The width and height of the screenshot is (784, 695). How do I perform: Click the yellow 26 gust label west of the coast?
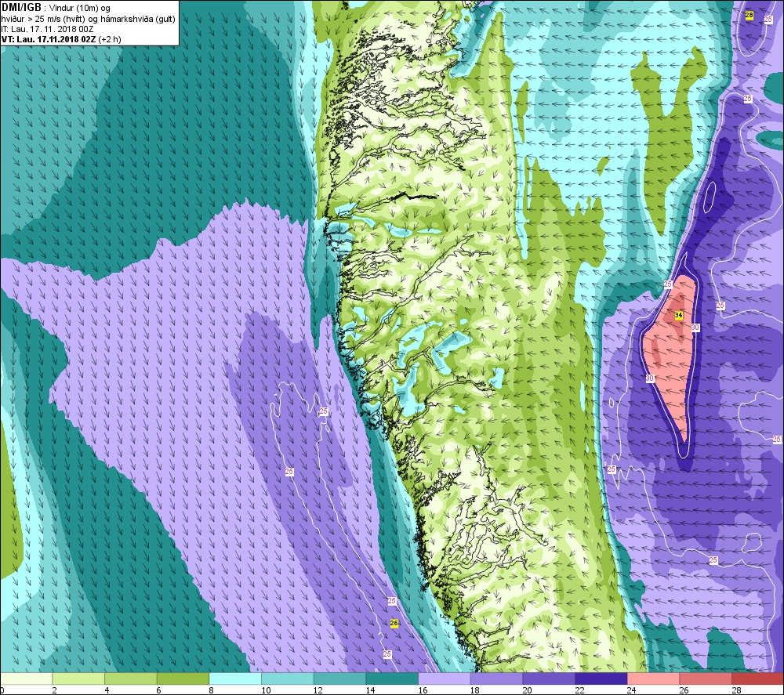click(394, 623)
